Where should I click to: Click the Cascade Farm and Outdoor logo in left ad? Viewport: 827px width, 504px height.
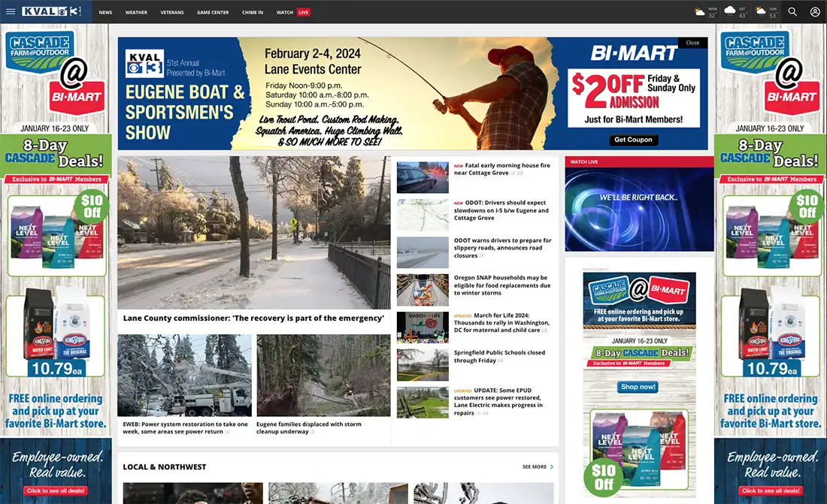(40, 52)
